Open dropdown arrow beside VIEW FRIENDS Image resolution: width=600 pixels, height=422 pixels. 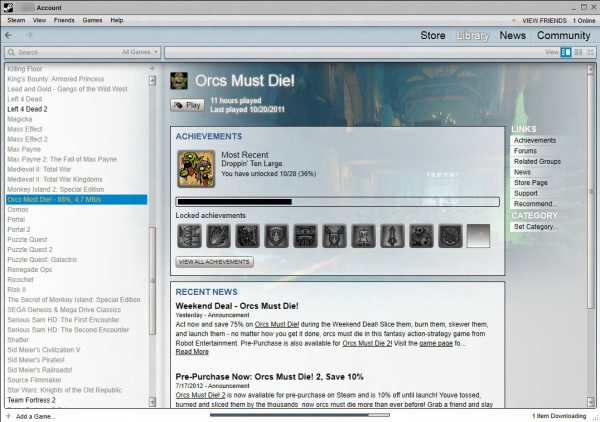tap(514, 20)
